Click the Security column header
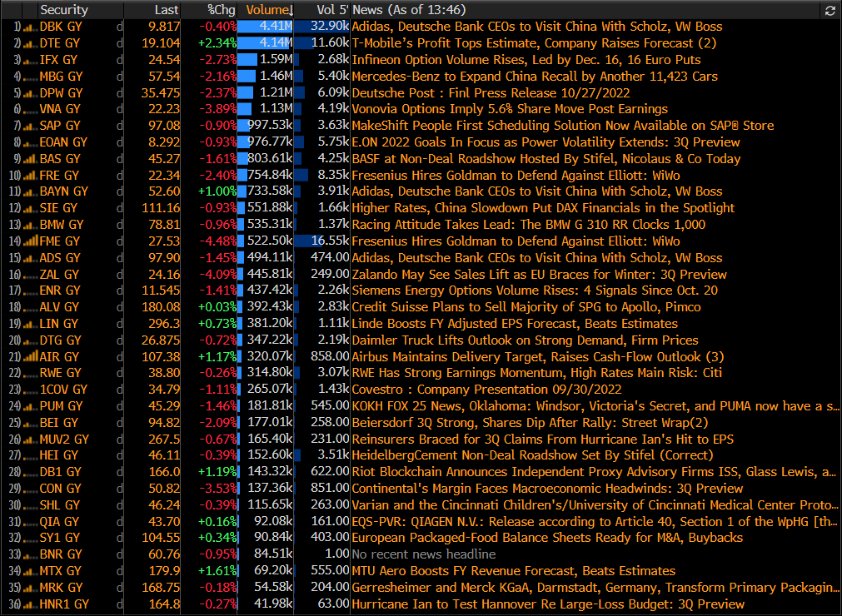842x616 pixels. pyautogui.click(x=64, y=10)
